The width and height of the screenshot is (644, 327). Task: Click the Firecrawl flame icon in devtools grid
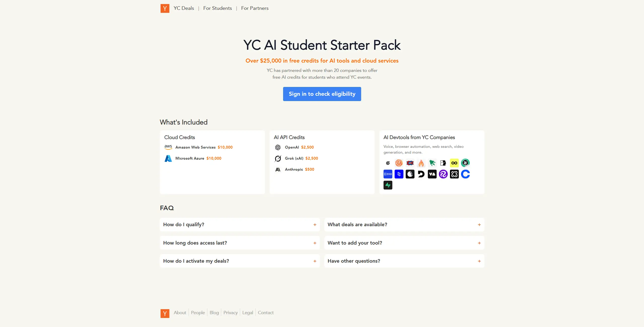421,163
